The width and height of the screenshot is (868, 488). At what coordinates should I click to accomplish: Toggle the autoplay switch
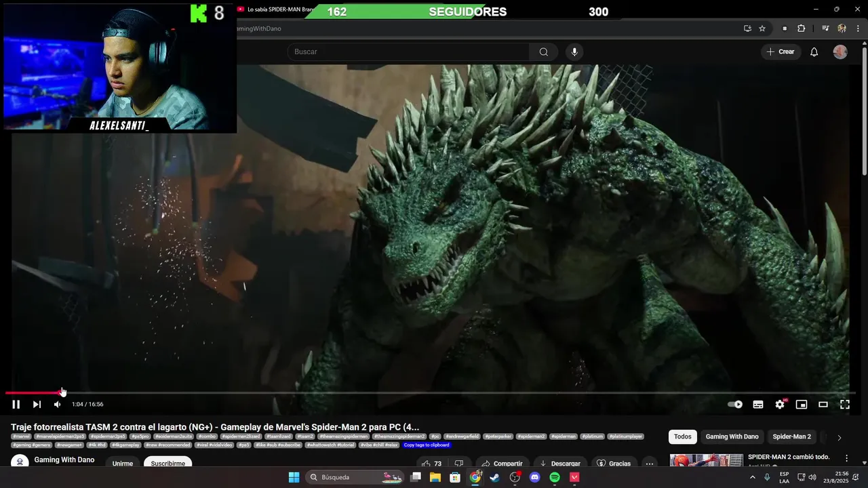click(735, 405)
